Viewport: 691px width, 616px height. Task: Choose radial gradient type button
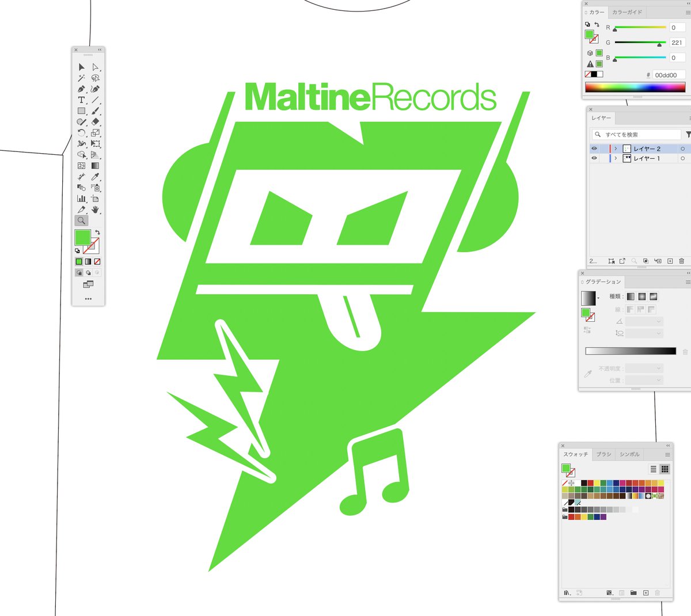coord(642,296)
